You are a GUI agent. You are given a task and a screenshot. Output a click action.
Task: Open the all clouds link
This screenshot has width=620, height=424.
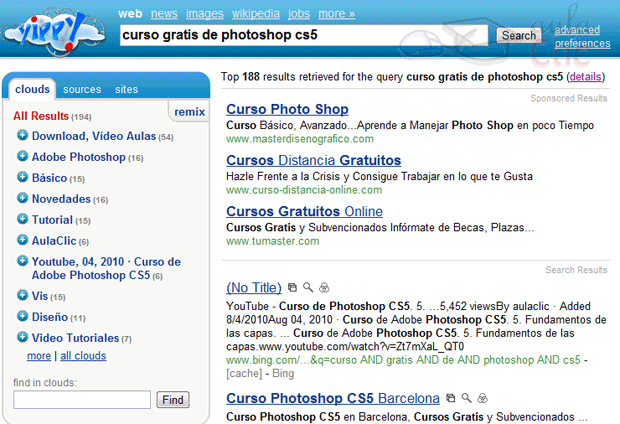pos(83,356)
